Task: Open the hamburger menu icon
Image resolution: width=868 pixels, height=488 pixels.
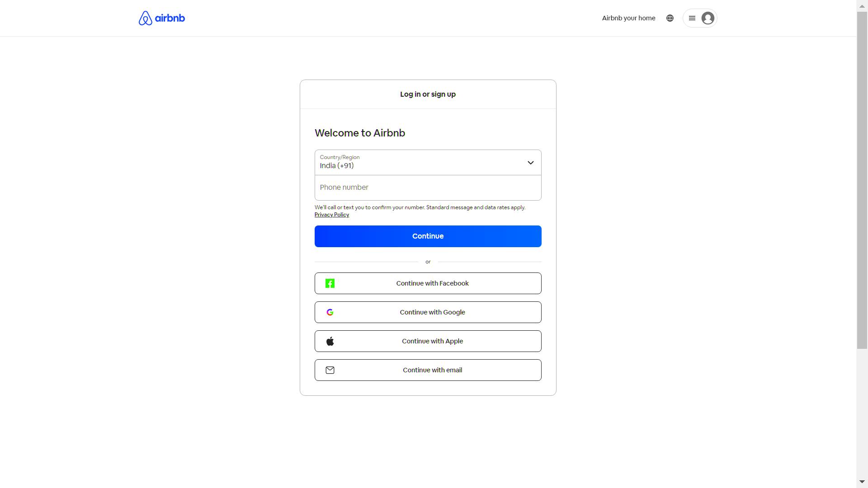Action: (x=692, y=18)
